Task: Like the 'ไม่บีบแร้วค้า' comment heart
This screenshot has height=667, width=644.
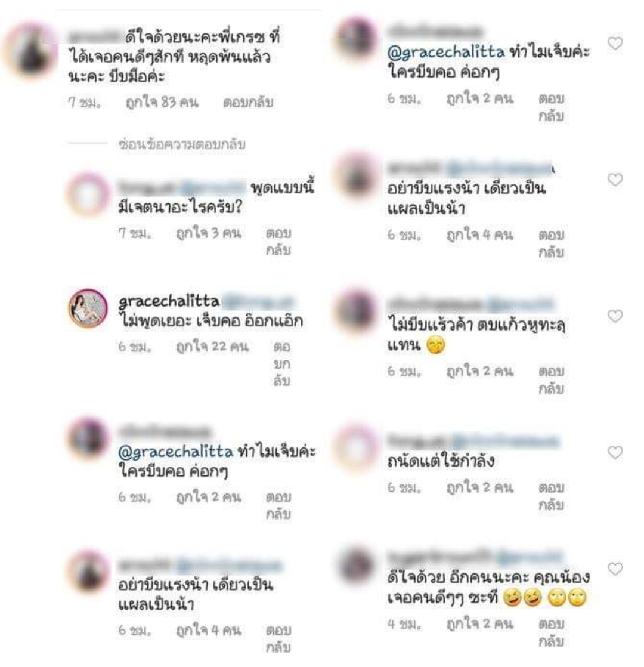Action: tap(615, 316)
